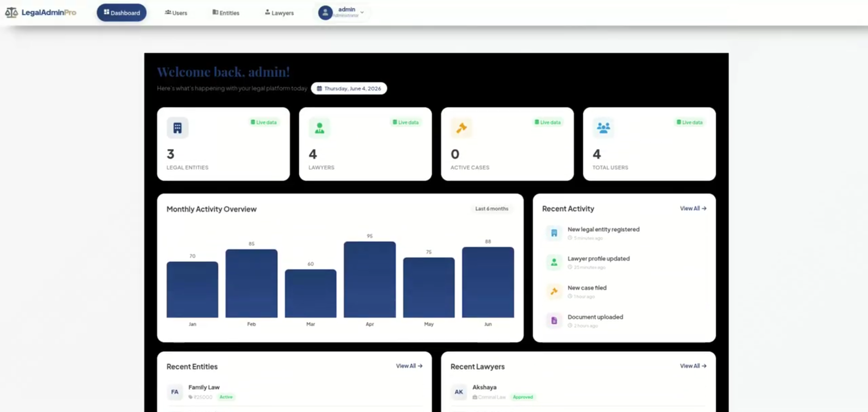The width and height of the screenshot is (868, 412).
Task: Navigate to the Lawyers page
Action: (279, 13)
